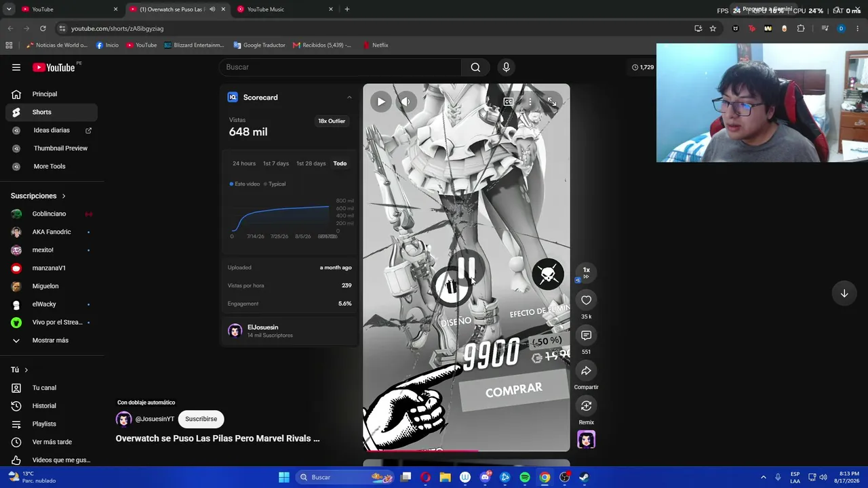This screenshot has width=868, height=488.
Task: Like the Short with 35 k likes
Action: point(587,300)
